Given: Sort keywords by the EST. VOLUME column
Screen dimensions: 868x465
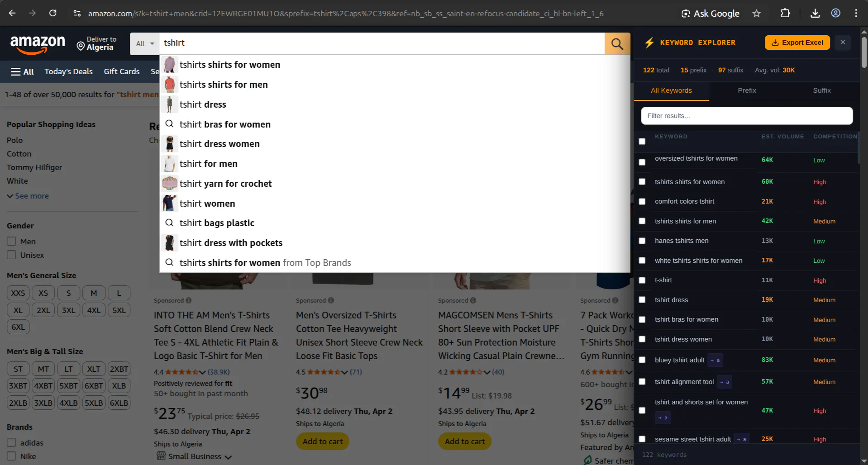Looking at the screenshot, I should coord(782,137).
